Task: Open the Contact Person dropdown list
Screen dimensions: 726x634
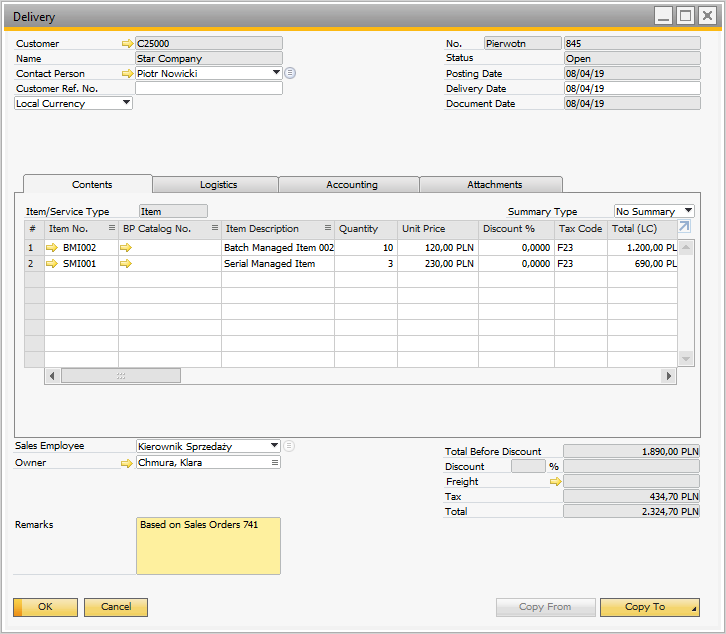Action: (x=276, y=73)
